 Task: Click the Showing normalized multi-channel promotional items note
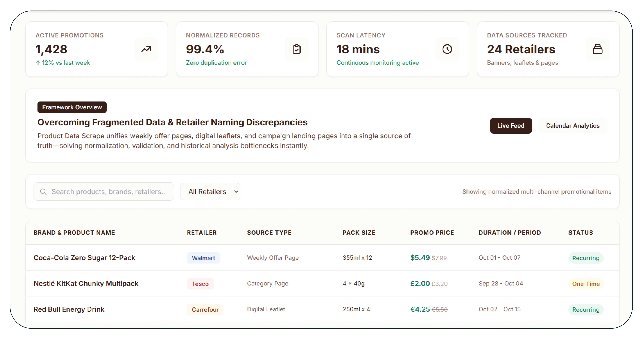pos(537,192)
